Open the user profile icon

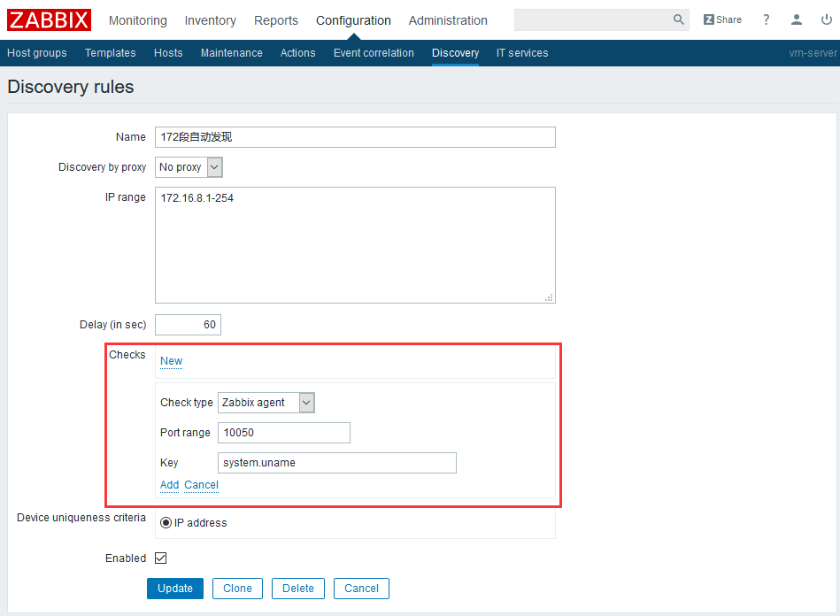point(797,19)
